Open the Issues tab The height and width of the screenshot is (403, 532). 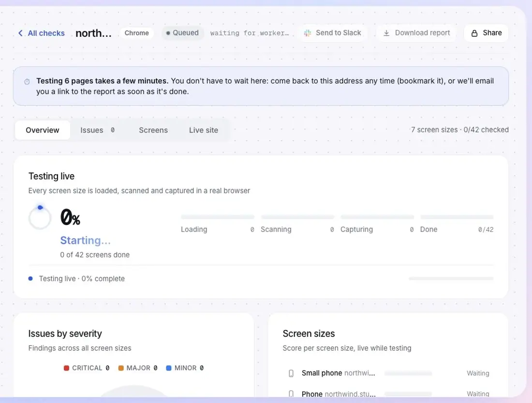(x=98, y=130)
